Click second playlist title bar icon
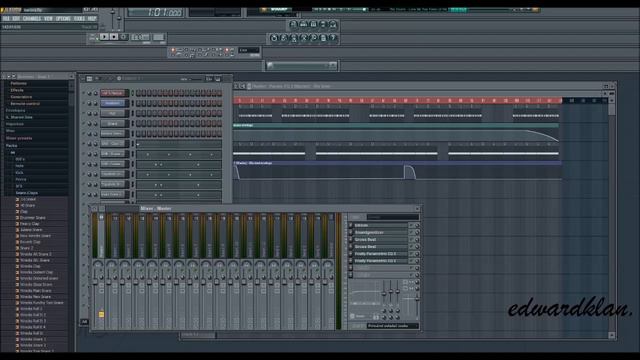Viewport: 640px width, 360px height. click(x=243, y=86)
